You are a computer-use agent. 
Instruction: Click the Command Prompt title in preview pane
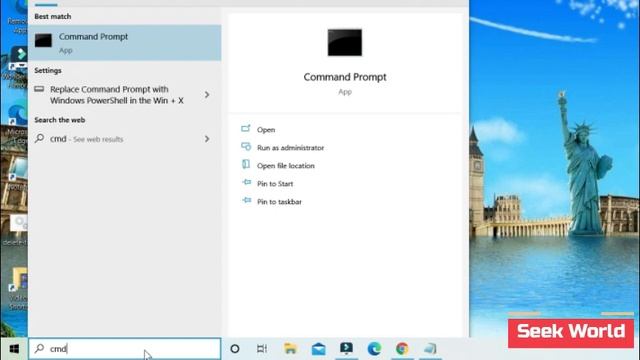[345, 77]
